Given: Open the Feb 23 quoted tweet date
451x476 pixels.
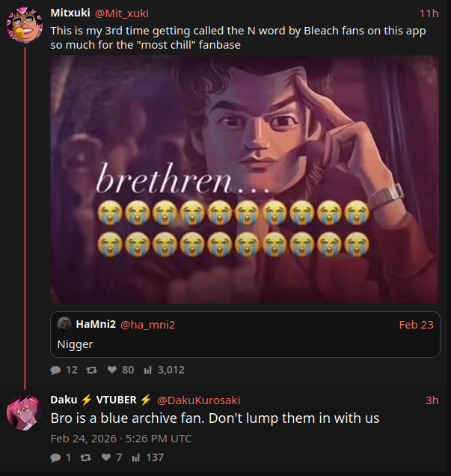Looking at the screenshot, I should tap(416, 324).
